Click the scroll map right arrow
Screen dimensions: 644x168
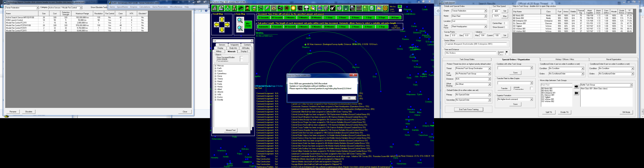(x=227, y=24)
